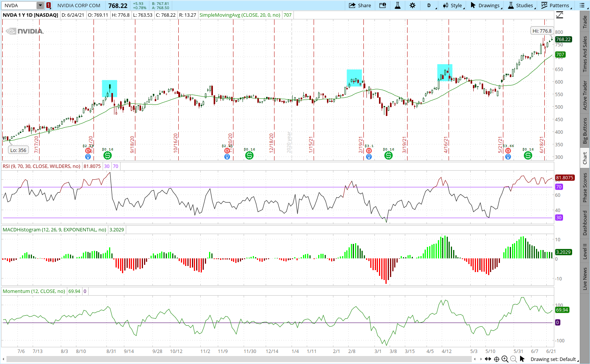
Task: Open the quick quote card icon
Action: coord(382,5)
